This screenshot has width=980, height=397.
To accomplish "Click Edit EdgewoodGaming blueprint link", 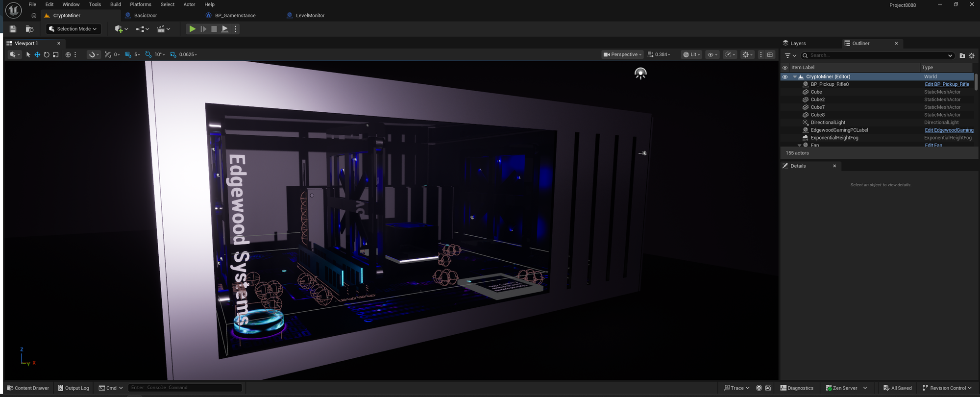I will [949, 130].
